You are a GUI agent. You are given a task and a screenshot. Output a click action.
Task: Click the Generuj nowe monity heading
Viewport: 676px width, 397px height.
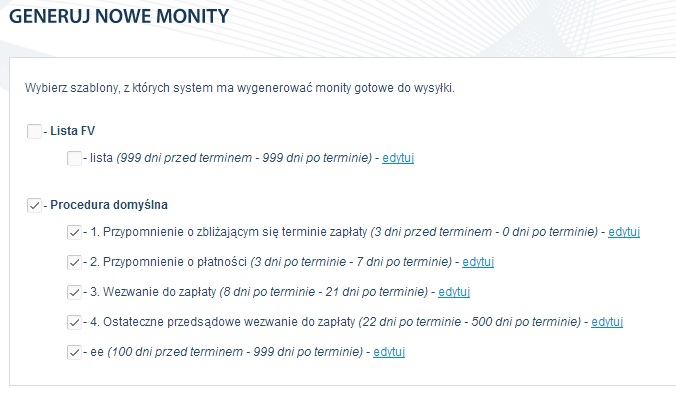119,16
